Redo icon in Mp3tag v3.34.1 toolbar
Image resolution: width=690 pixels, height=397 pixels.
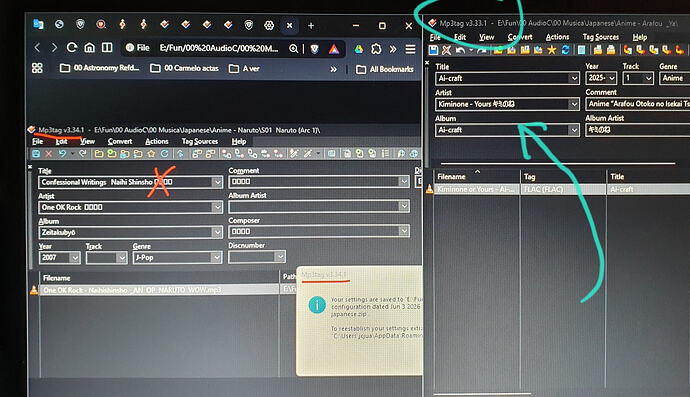pos(82,154)
